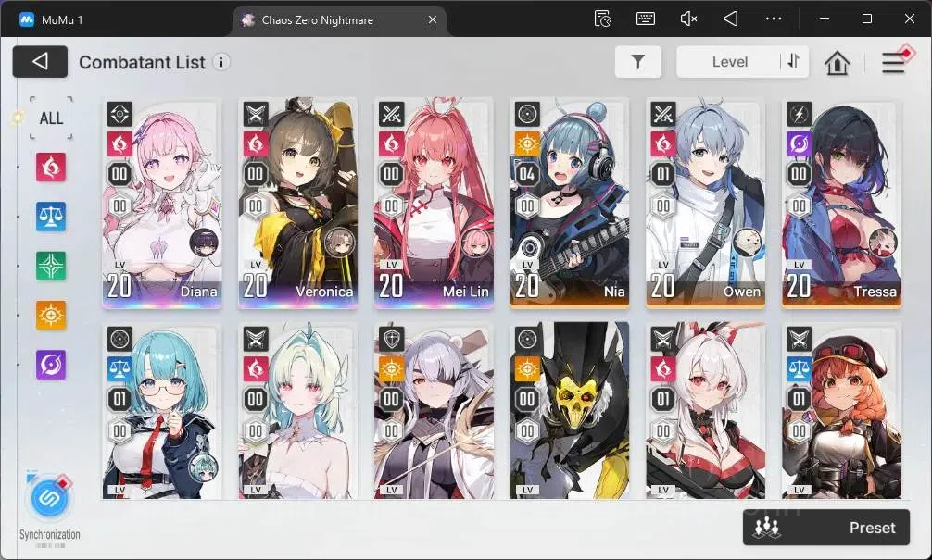The height and width of the screenshot is (560, 932).
Task: Select the Nia combatant card
Action: [570, 204]
